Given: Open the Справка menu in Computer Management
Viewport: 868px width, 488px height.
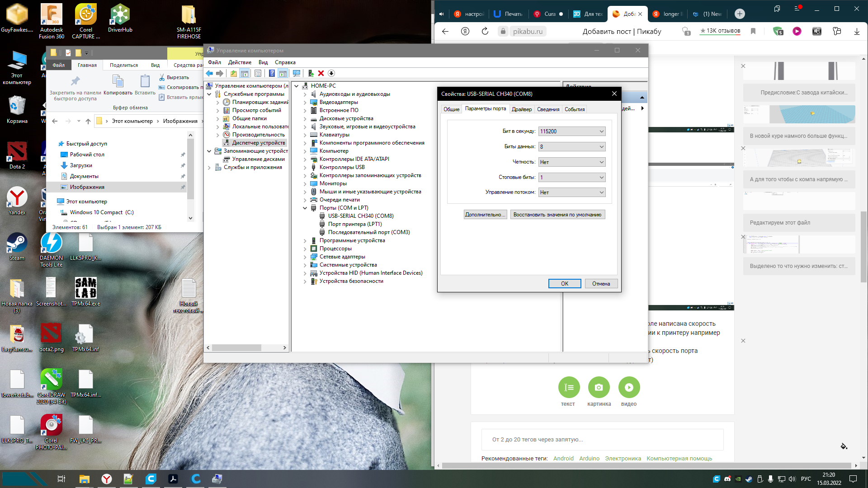Looking at the screenshot, I should 285,62.
